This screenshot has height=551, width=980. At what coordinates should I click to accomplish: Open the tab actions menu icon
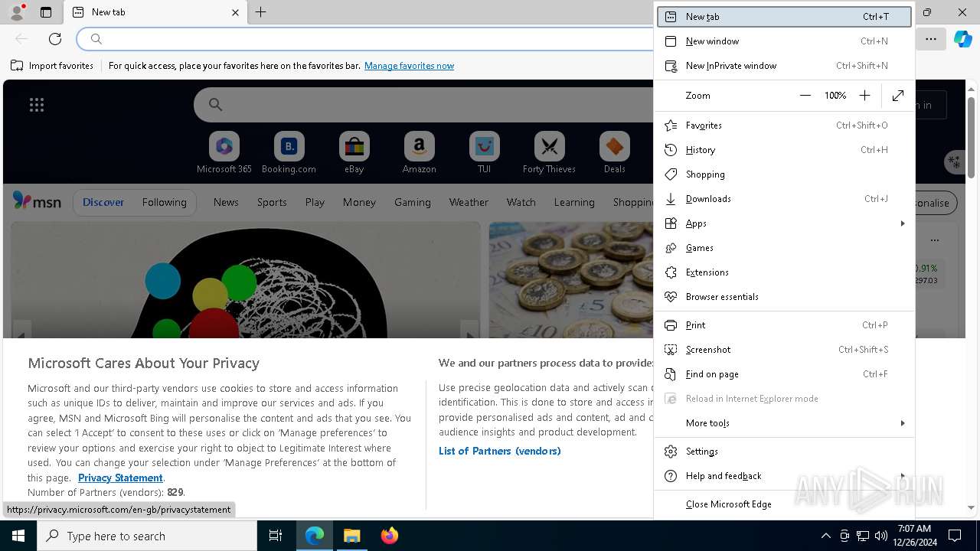coord(46,12)
